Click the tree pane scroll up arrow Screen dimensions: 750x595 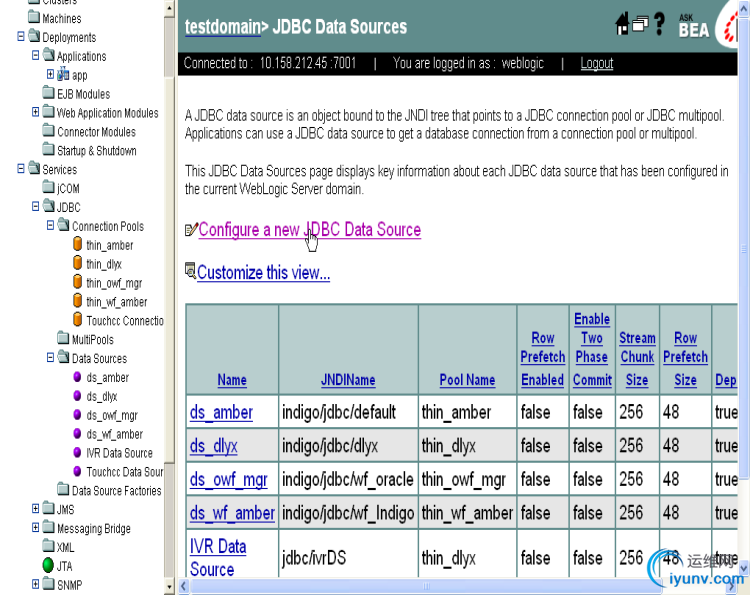(169, 8)
